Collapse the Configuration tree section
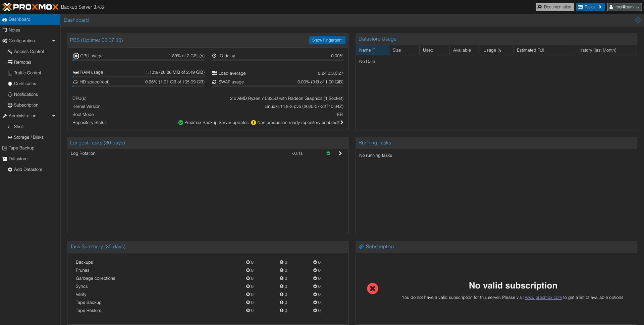The width and height of the screenshot is (644, 325). 54,41
